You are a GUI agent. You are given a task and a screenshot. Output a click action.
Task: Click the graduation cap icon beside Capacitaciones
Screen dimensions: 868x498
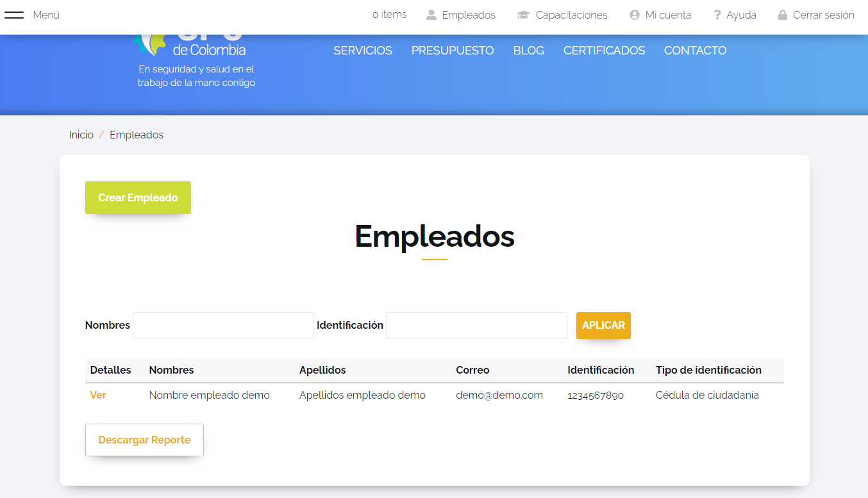[x=524, y=15]
